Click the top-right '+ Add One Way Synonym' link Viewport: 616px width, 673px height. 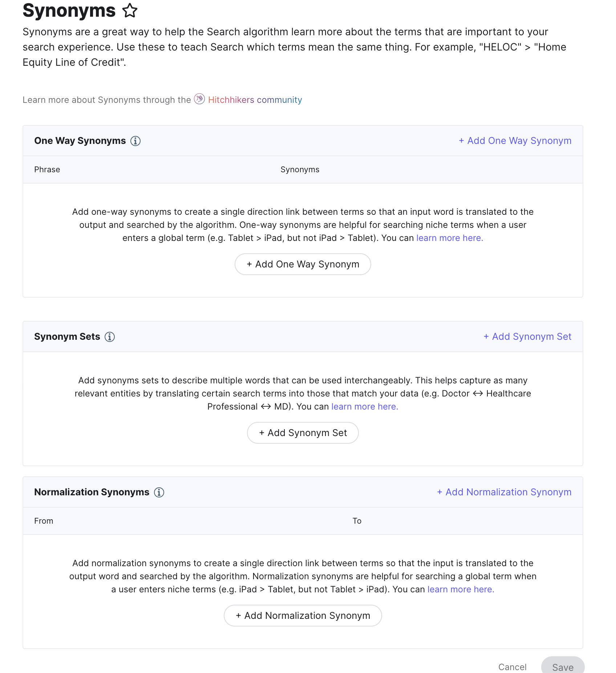pos(515,141)
